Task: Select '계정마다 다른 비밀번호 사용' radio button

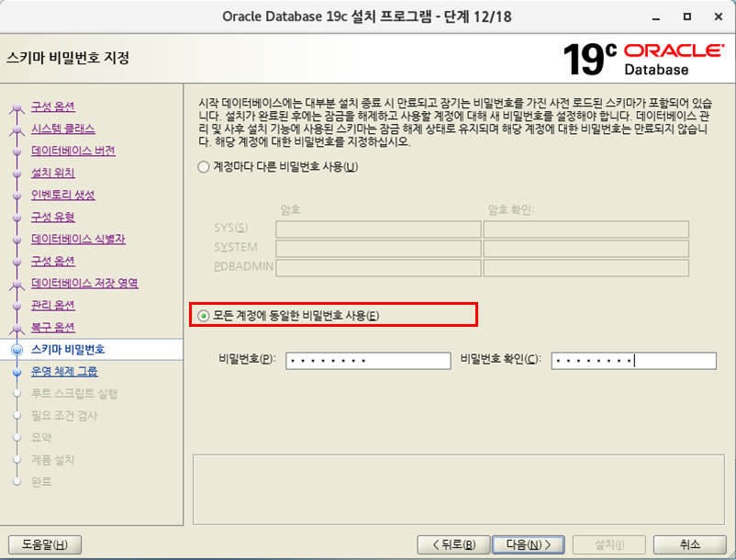Action: (x=203, y=167)
